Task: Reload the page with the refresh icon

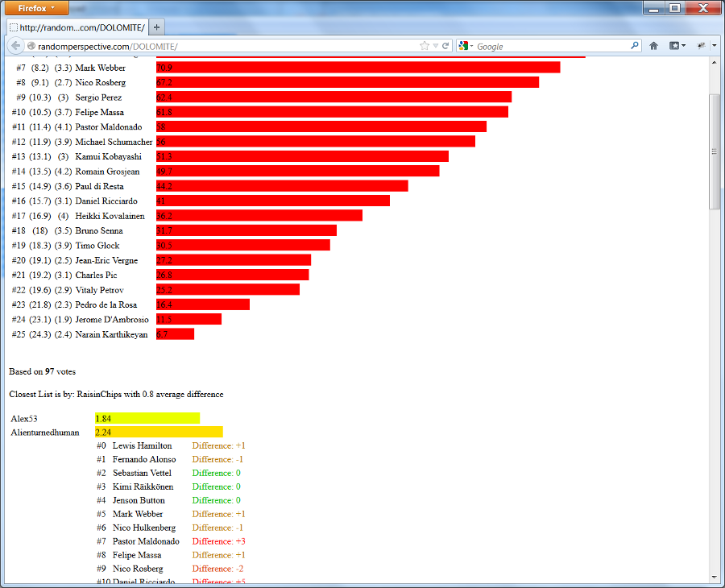Action: 445,46
